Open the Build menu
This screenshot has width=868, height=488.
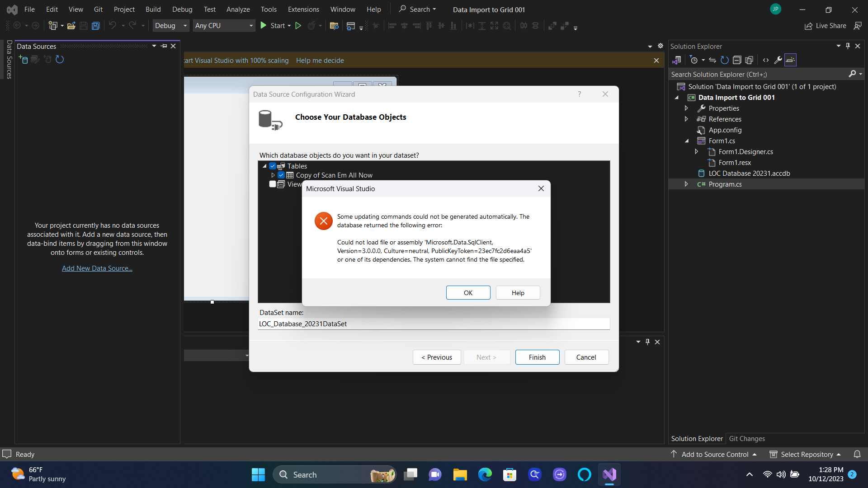153,9
